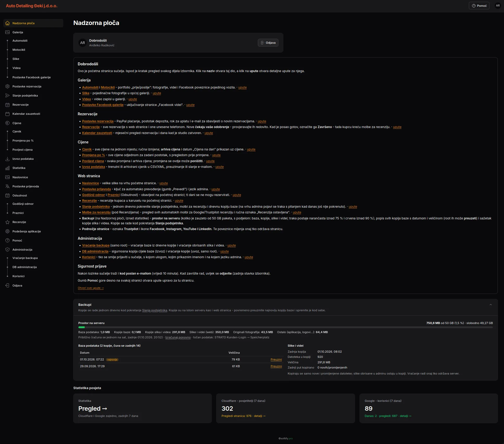Image resolution: width=504 pixels, height=444 pixels.
Task: Click the Slanja podsjetnika link in Backupi description
Action: [x=154, y=310]
